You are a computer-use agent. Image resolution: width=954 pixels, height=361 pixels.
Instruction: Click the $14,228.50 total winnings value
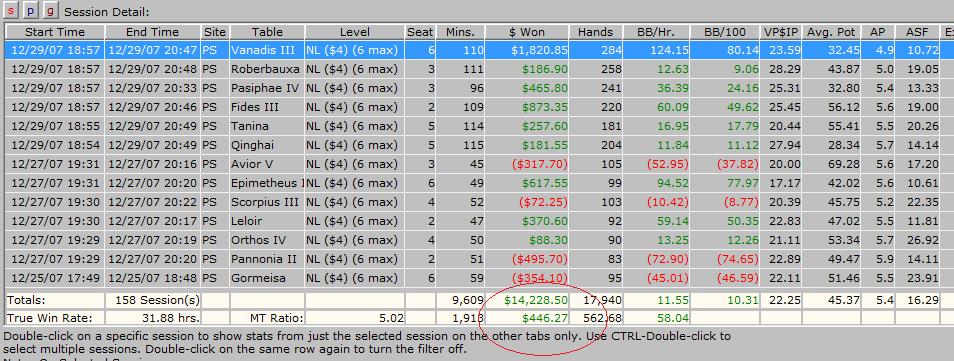527,300
